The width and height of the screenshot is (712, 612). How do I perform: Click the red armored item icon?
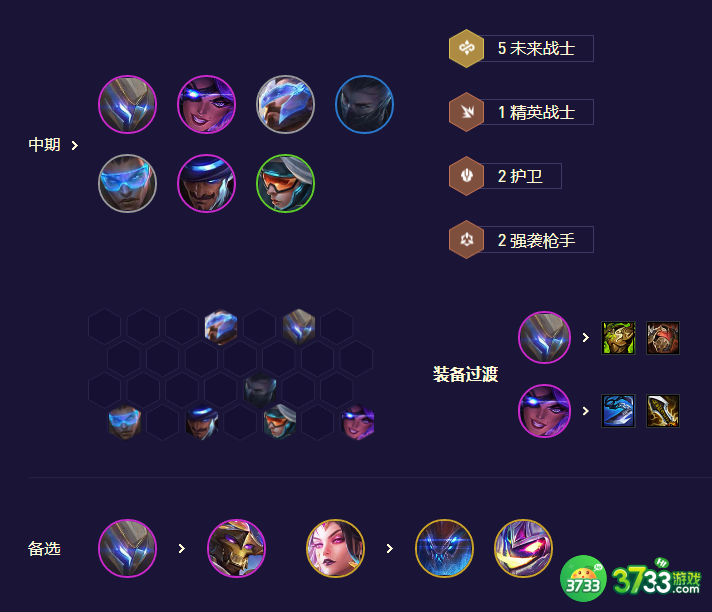click(663, 338)
